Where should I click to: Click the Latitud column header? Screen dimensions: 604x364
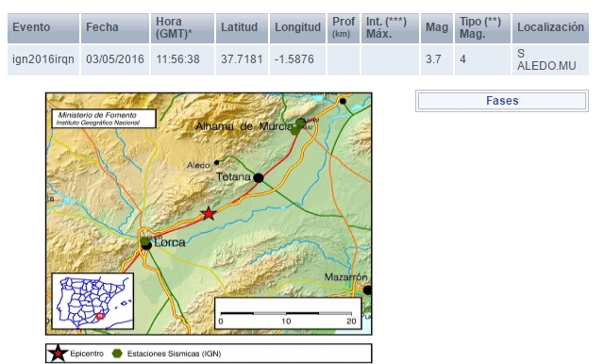pos(242,27)
